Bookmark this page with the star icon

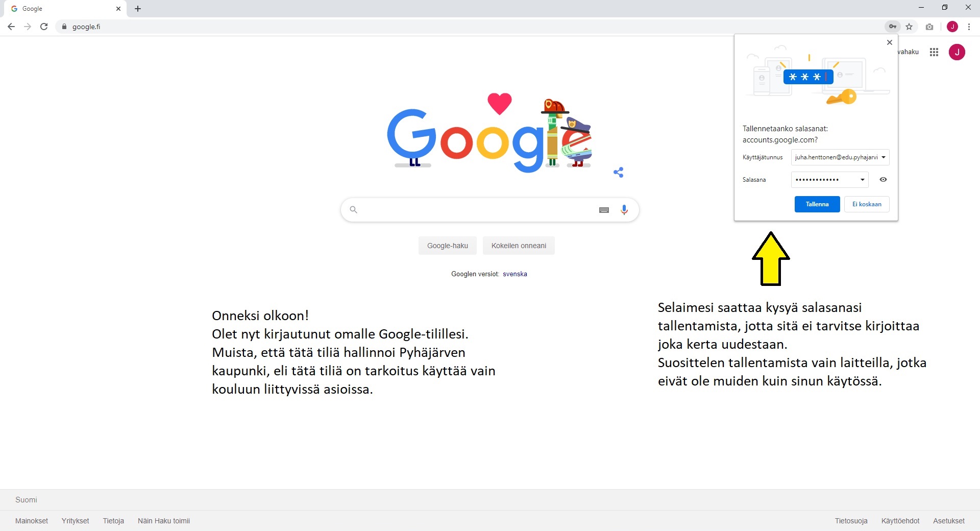tap(909, 27)
